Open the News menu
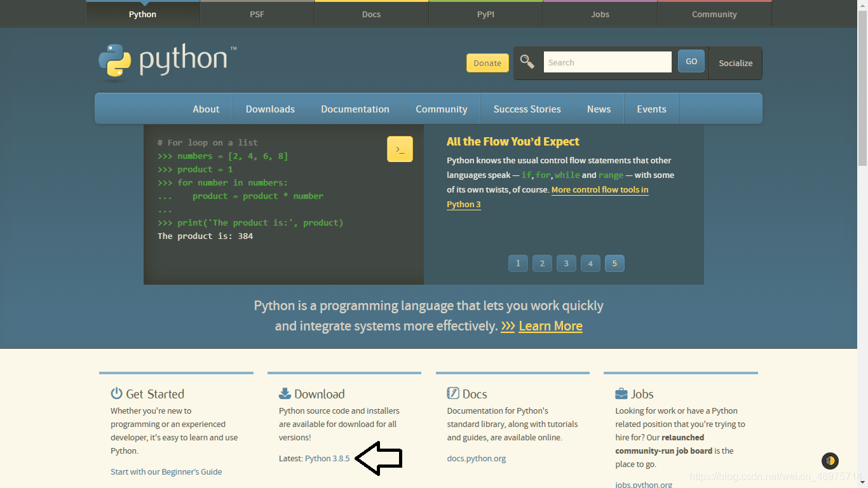The height and width of the screenshot is (488, 868). click(x=599, y=109)
